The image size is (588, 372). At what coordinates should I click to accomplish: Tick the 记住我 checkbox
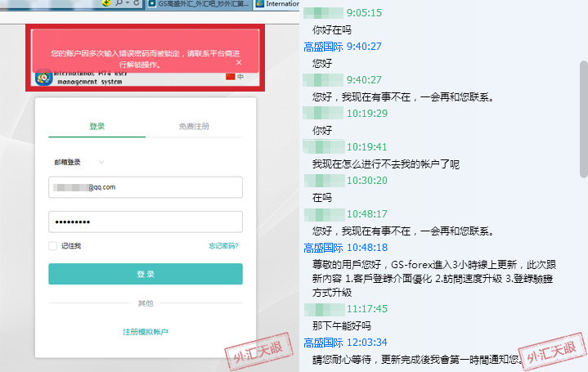(53, 245)
